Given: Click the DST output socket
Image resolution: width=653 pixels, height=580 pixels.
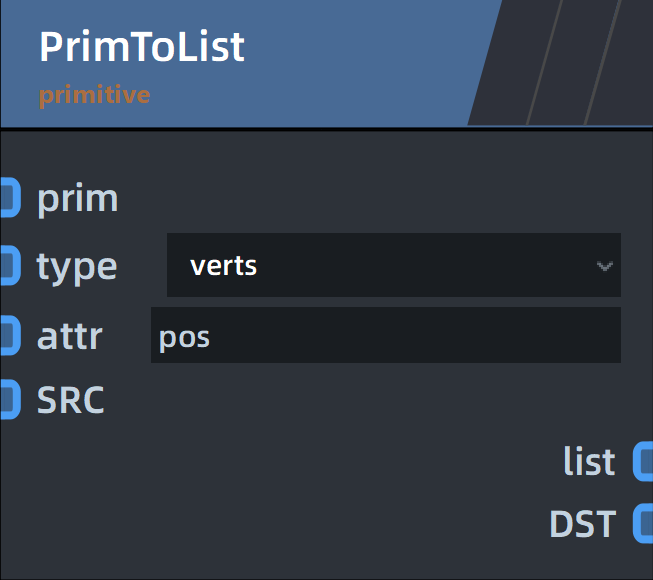Looking at the screenshot, I should tap(643, 523).
